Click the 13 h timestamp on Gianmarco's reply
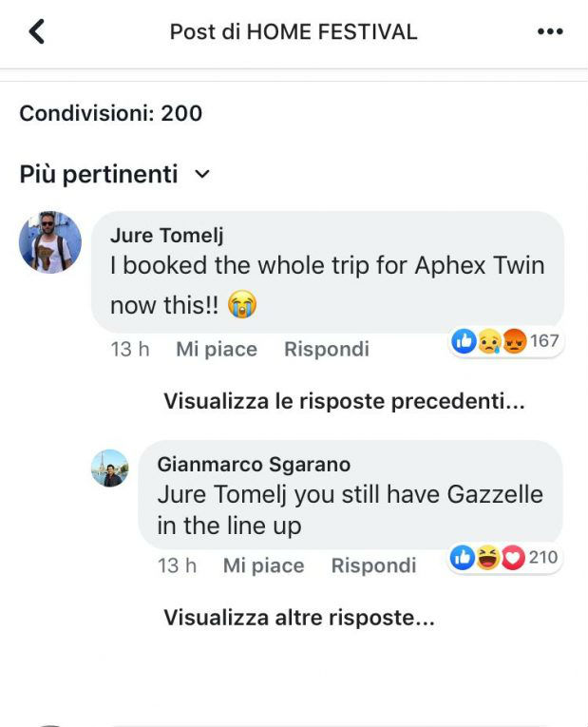This screenshot has width=588, height=727. (x=177, y=566)
